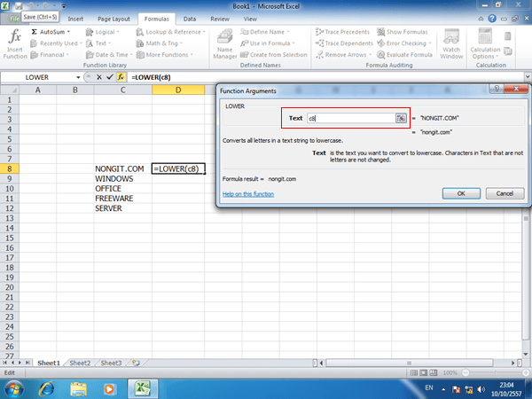Click Evaluate Formula
The image size is (532, 399).
[405, 55]
